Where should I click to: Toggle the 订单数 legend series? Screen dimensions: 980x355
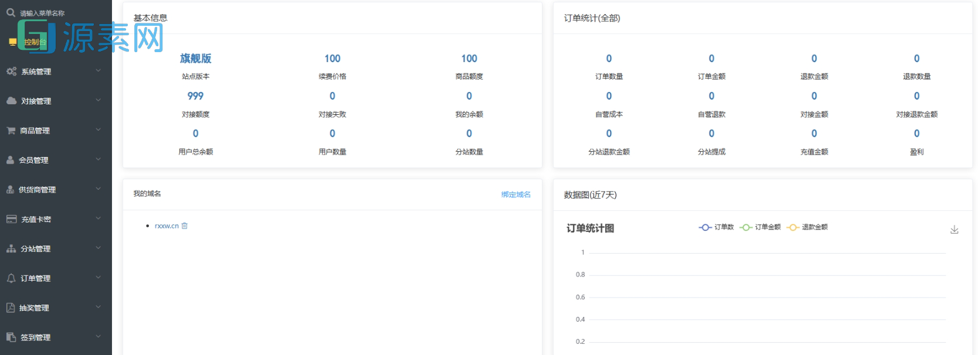717,227
